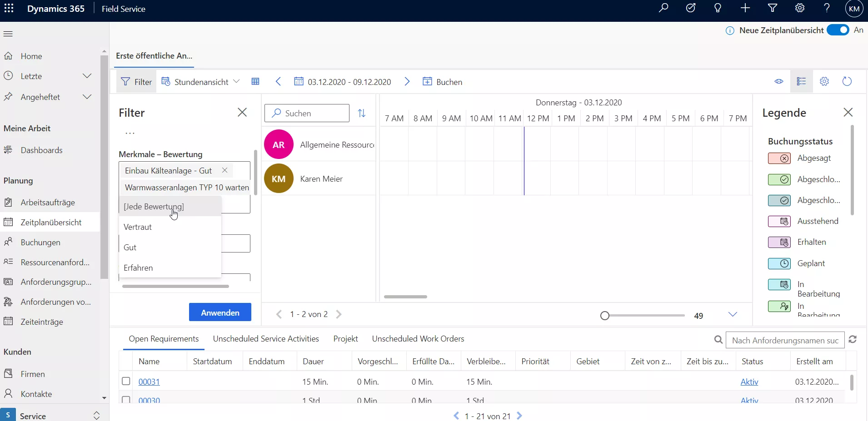Turn off Neue Zeitplanübersicht toggle

click(x=838, y=30)
